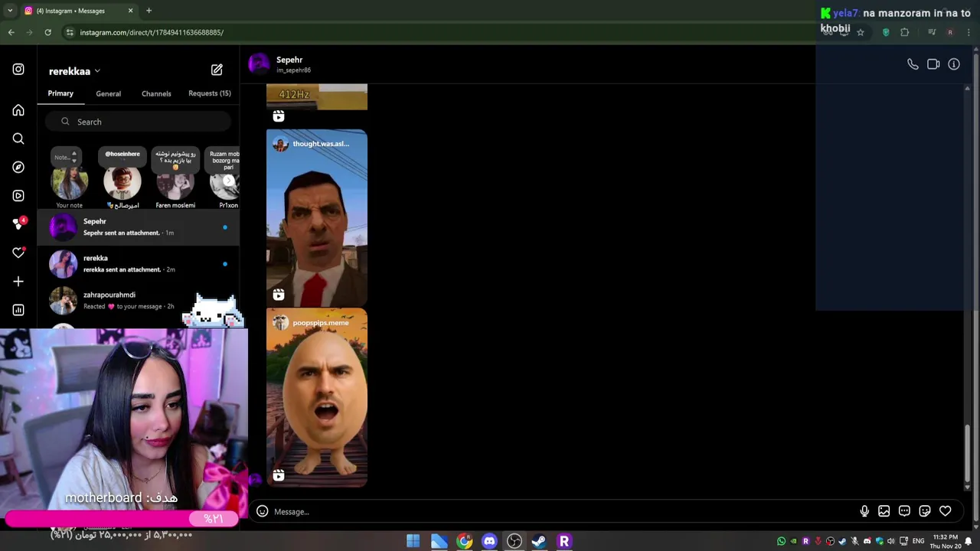Go back in the browser
Viewport: 980px width, 551px height.
tap(11, 32)
